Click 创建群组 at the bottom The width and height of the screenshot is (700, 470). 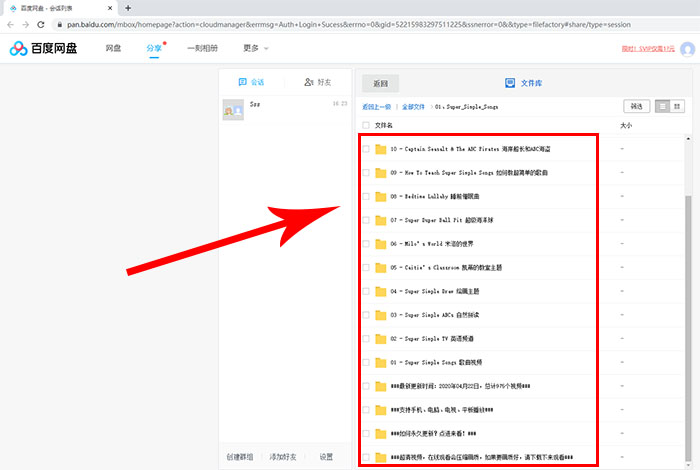[x=240, y=457]
